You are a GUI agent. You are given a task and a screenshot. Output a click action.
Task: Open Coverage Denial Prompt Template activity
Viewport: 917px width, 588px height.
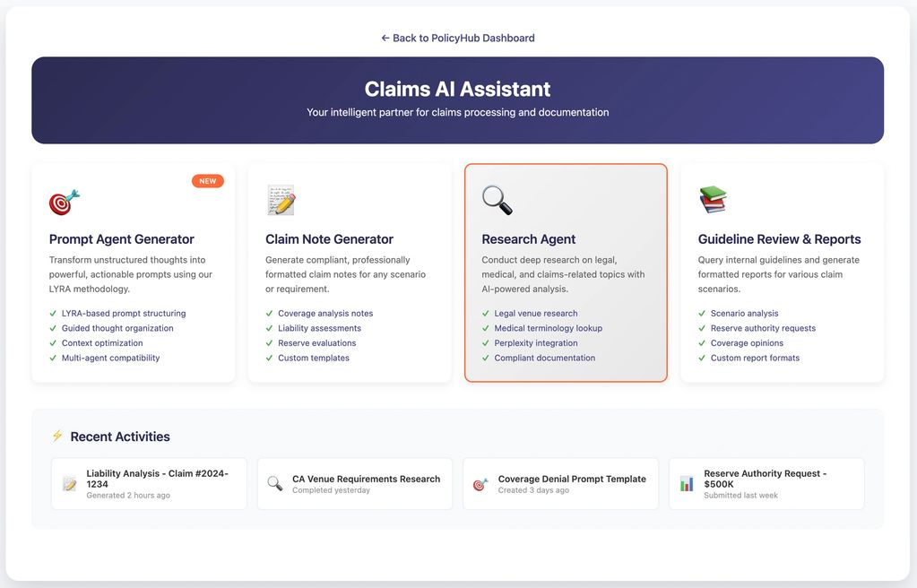click(x=571, y=480)
